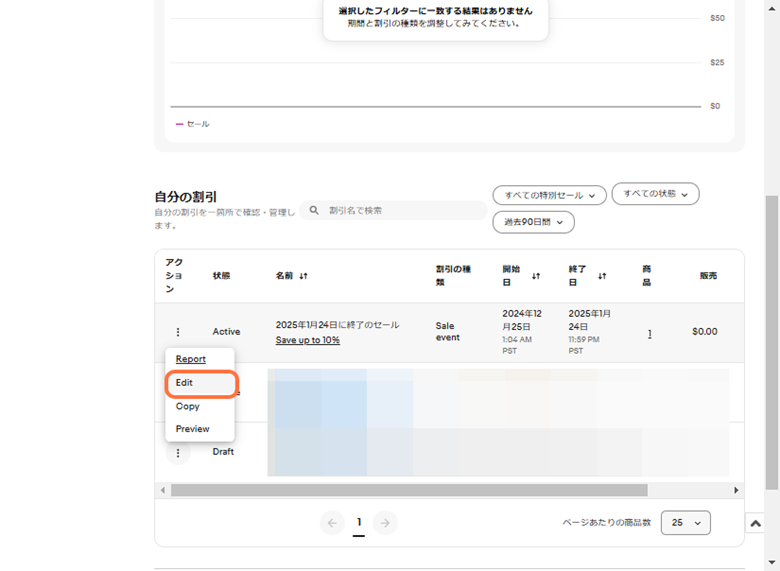
Task: Select Edit in the action menu
Action: 185,383
